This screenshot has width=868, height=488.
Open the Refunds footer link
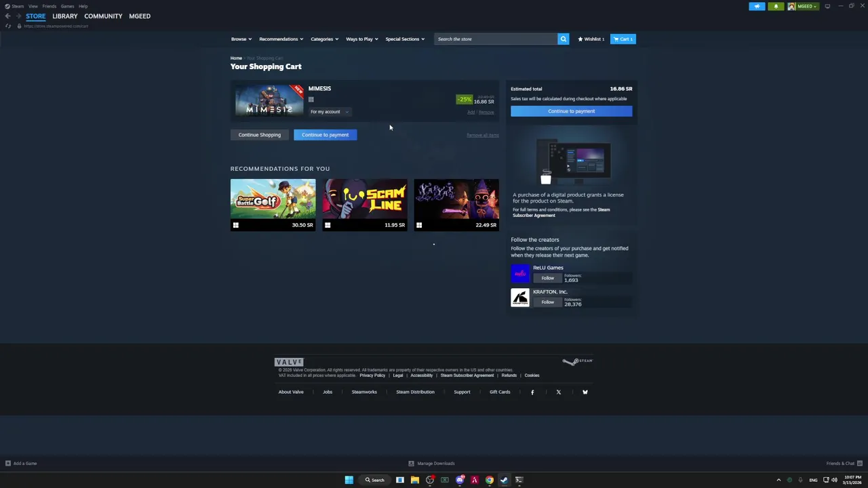click(x=509, y=375)
